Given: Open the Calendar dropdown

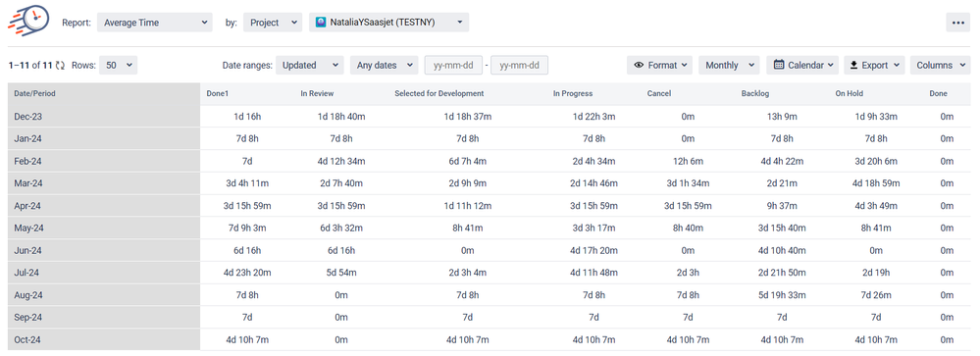Looking at the screenshot, I should [x=802, y=65].
